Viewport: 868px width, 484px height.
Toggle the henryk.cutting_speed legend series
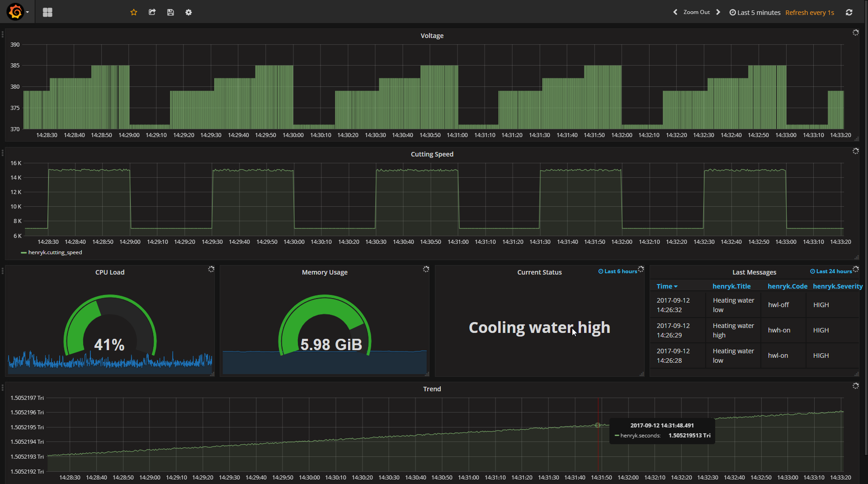(x=55, y=252)
